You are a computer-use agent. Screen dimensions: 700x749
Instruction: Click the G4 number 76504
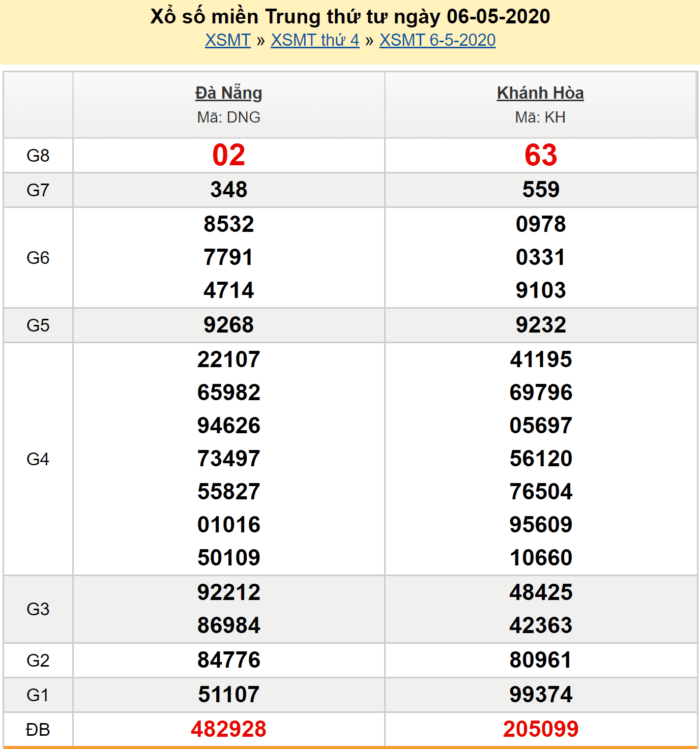[x=541, y=492]
